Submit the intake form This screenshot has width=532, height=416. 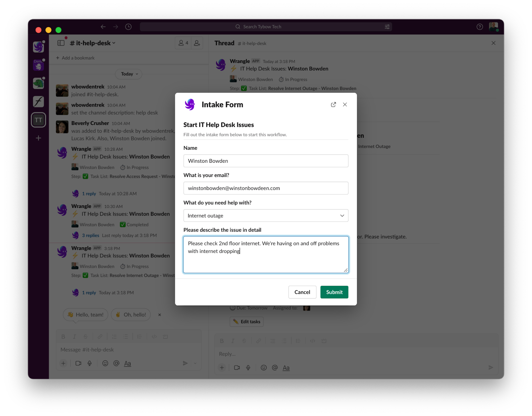tap(334, 292)
